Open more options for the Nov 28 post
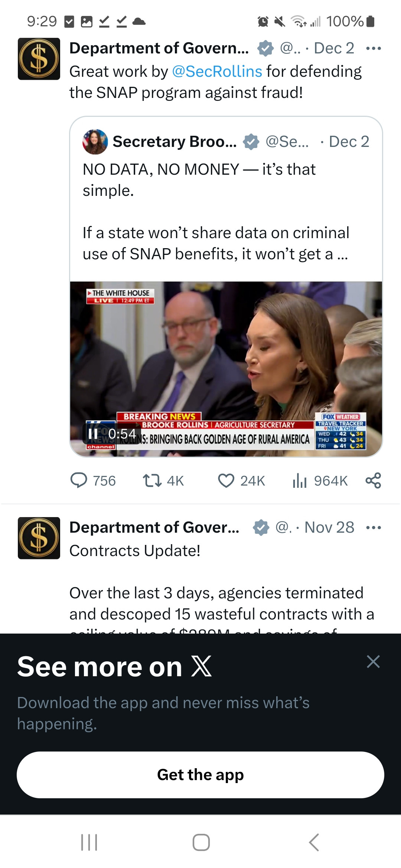Viewport: 401px width, 868px height. 373,527
